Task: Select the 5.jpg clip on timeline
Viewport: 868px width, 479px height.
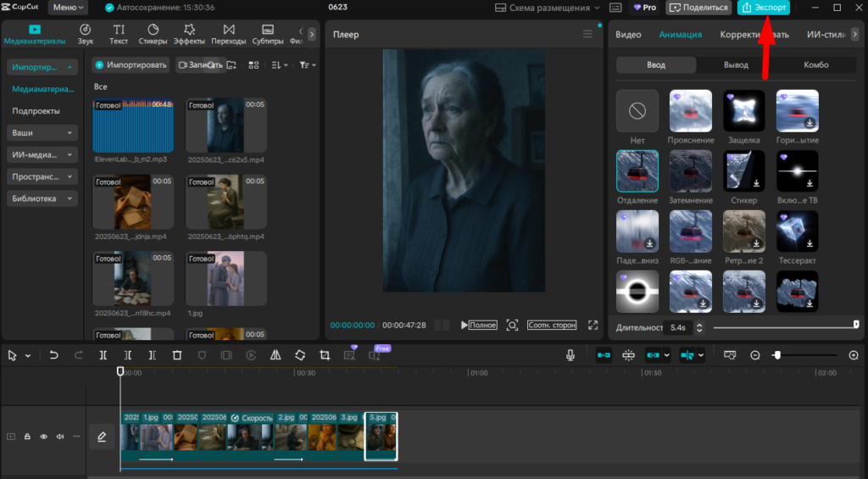Action: pos(381,437)
